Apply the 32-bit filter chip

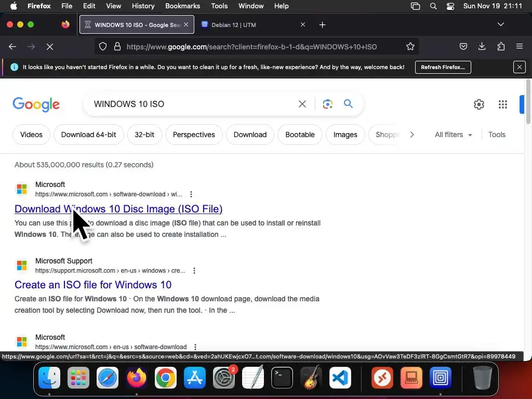click(x=144, y=135)
